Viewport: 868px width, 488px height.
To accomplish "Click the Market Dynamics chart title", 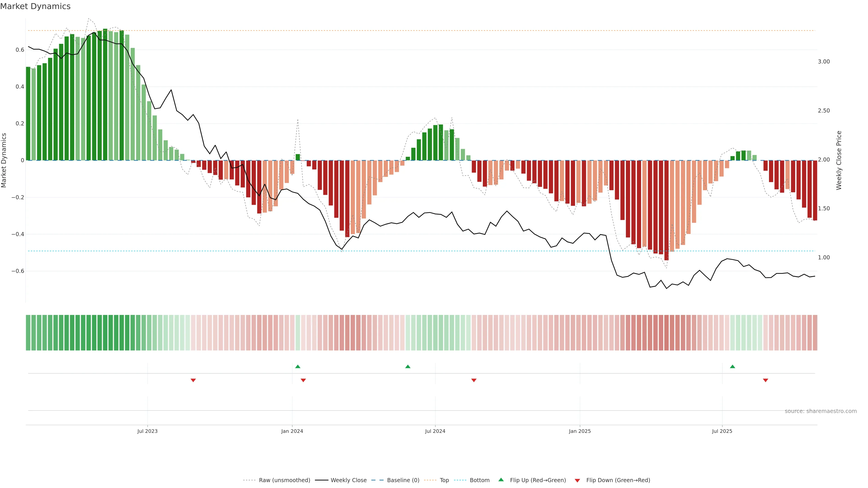I will tap(35, 6).
